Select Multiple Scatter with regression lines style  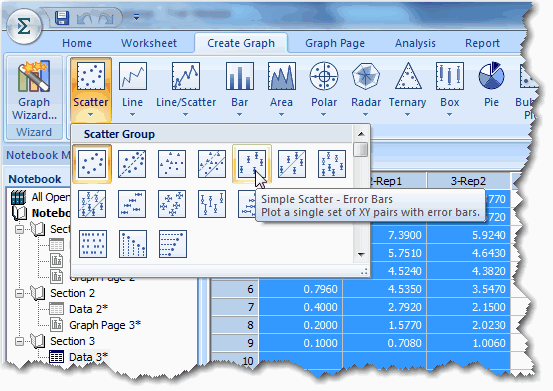[212, 164]
